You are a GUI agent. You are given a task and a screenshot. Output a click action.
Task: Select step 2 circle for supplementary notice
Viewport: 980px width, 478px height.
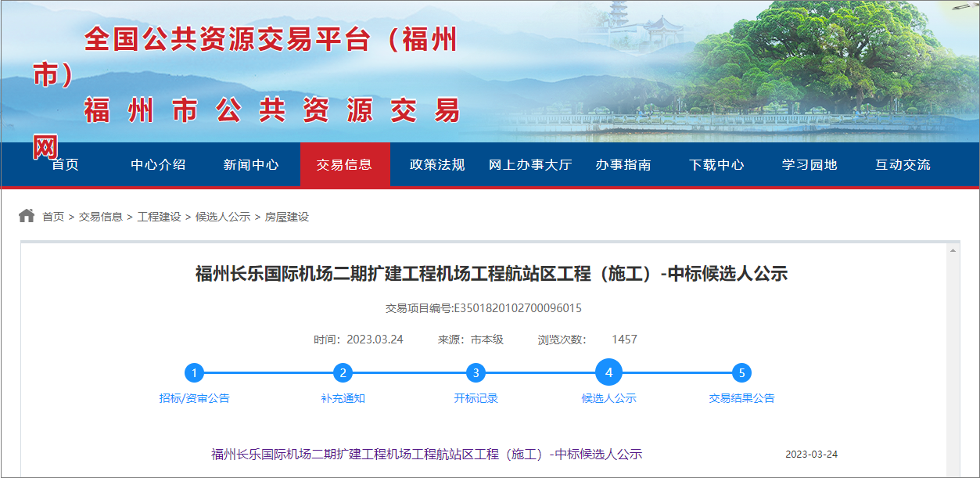[343, 373]
